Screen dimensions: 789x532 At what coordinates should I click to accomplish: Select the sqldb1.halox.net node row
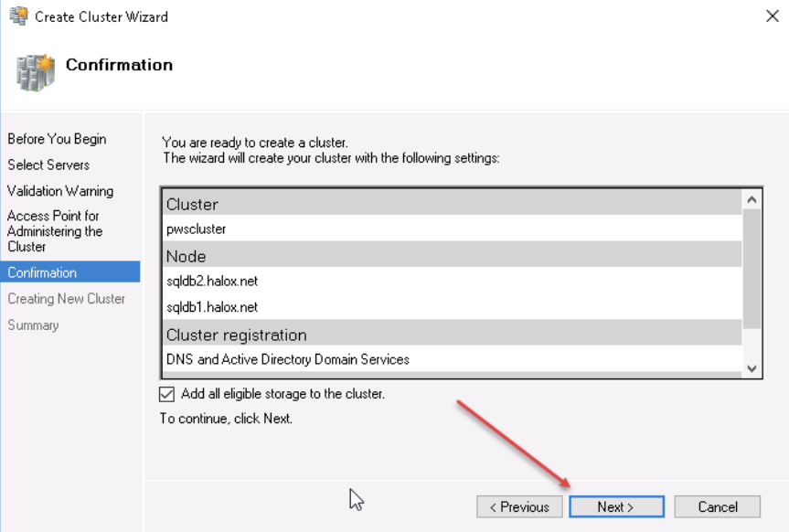(453, 307)
